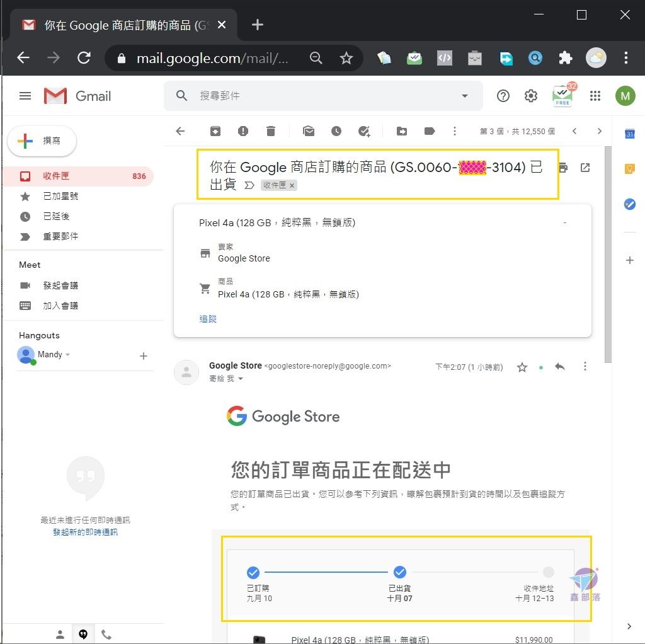Get add-ons plus in side panel

tap(629, 260)
